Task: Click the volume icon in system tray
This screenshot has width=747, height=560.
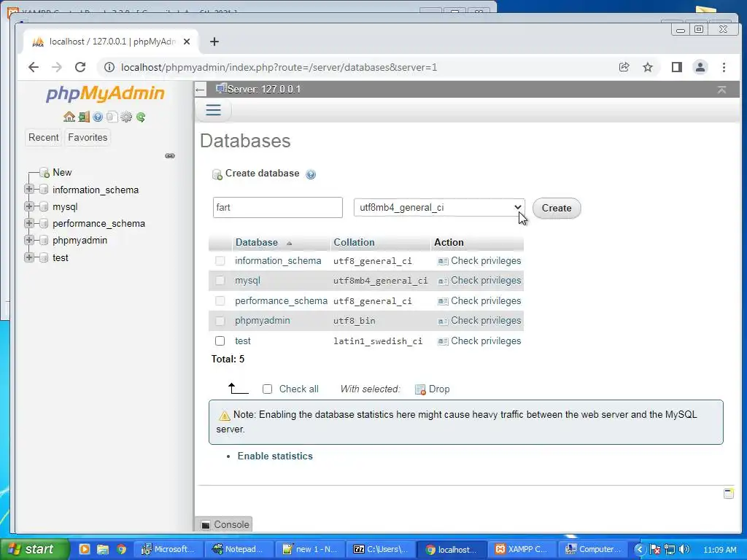Action: point(684,549)
